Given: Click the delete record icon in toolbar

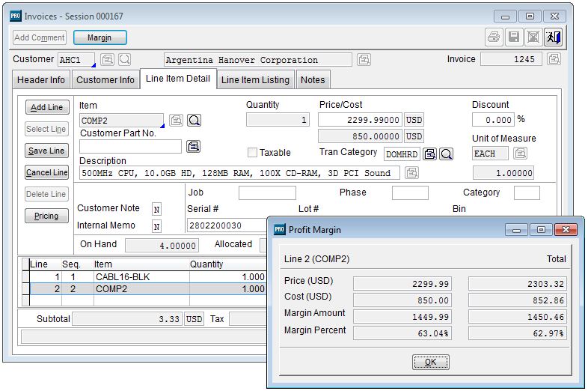Looking at the screenshot, I should 533,37.
